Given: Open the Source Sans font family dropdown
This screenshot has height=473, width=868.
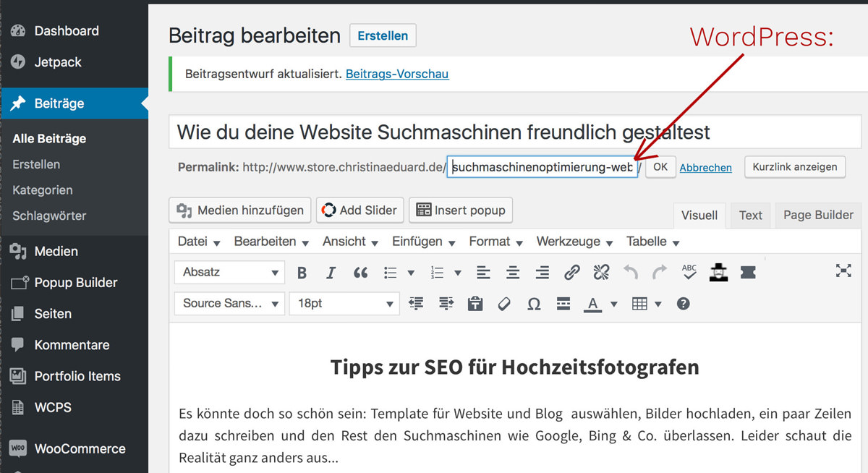Looking at the screenshot, I should (x=230, y=304).
